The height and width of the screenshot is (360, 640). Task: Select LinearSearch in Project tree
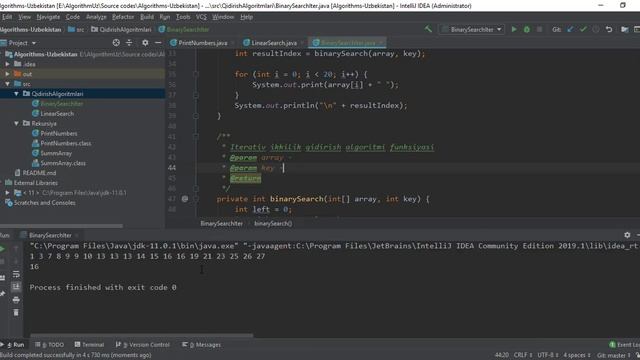tap(57, 113)
